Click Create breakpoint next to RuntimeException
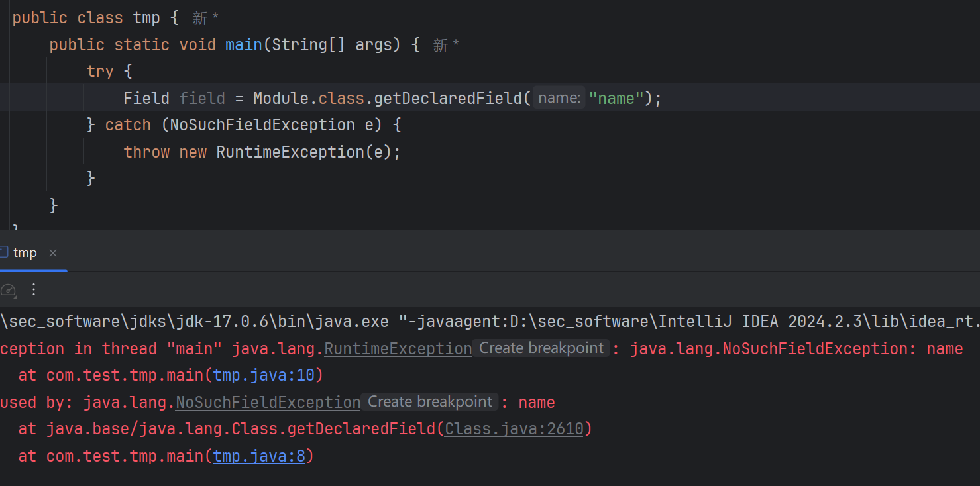This screenshot has height=486, width=980. [x=541, y=348]
